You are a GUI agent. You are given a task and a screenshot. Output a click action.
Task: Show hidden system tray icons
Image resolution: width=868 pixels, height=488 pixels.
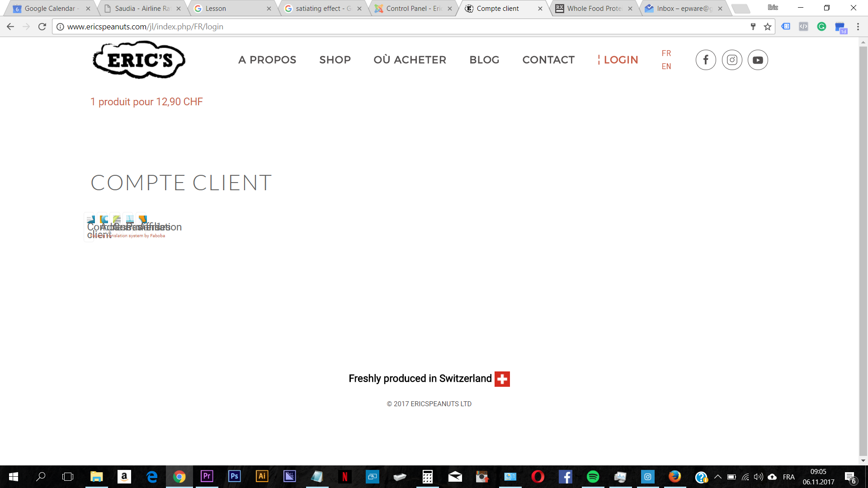click(x=717, y=477)
